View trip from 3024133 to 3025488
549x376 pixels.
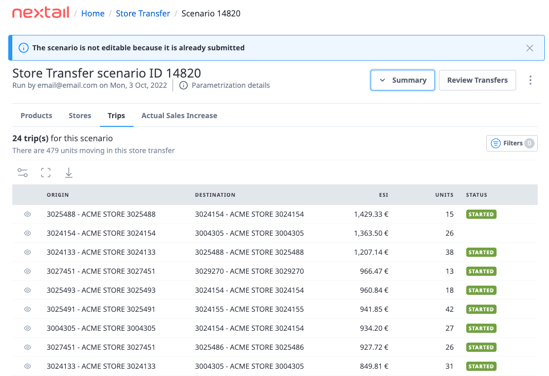(x=27, y=252)
